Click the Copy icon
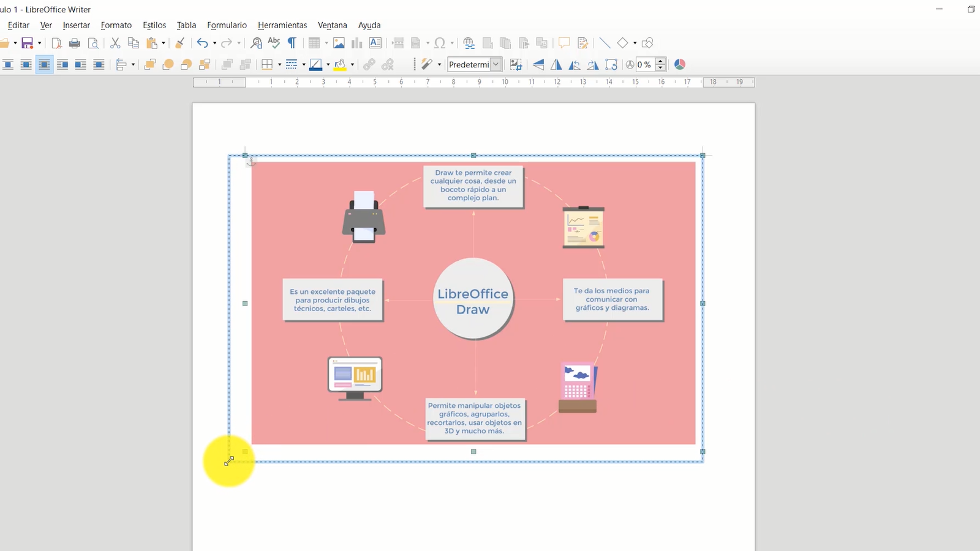 (134, 43)
